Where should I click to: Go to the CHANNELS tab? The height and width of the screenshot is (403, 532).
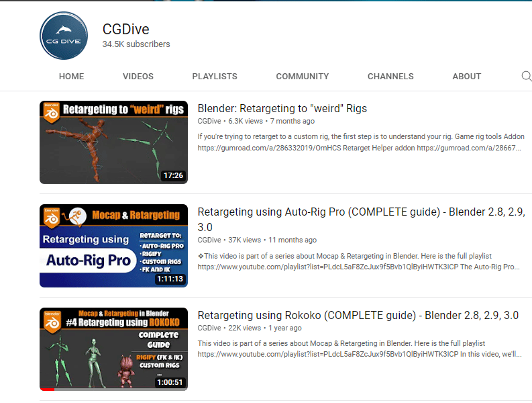pyautogui.click(x=390, y=77)
